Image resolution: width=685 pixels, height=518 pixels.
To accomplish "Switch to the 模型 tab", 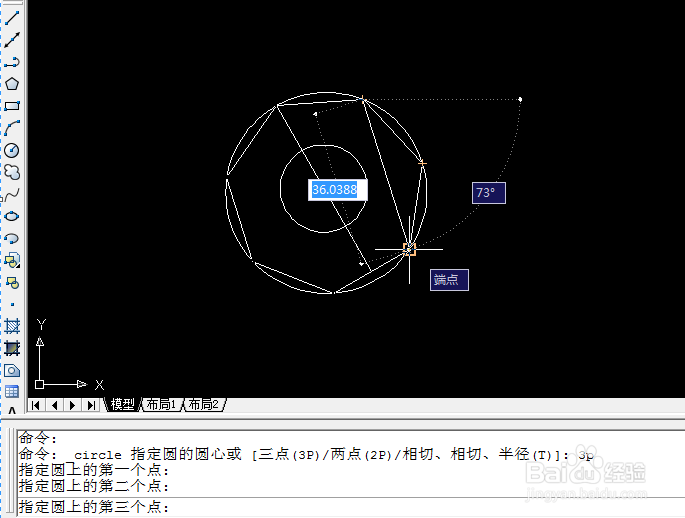I will coord(122,404).
